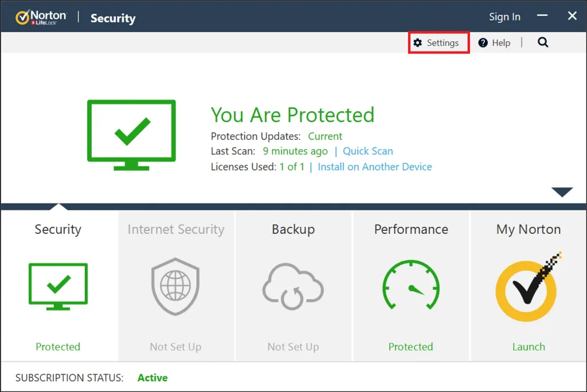587x392 pixels.
Task: Open search with the magnifying glass
Action: coord(543,42)
